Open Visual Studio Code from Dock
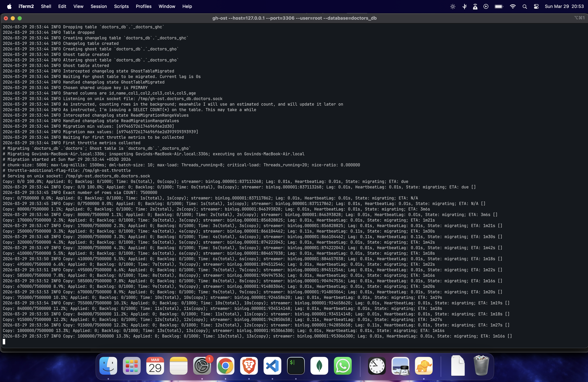588x382 pixels. (x=272, y=366)
